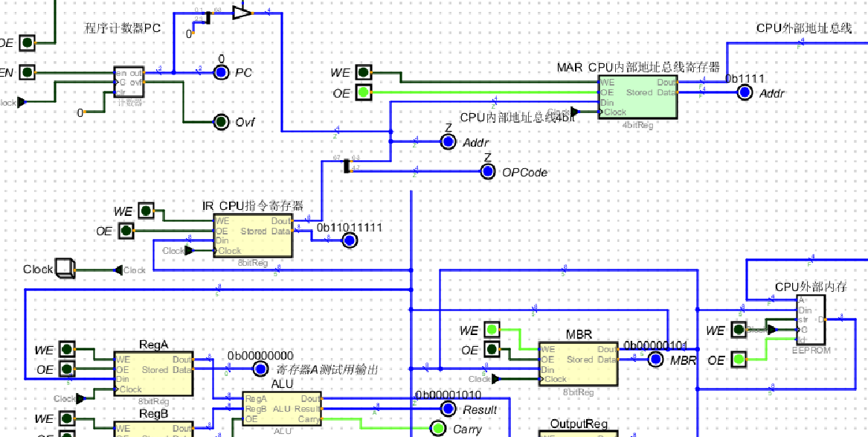Select the Clock tunnel on the IR register
The width and height of the screenshot is (868, 437).
(x=178, y=250)
